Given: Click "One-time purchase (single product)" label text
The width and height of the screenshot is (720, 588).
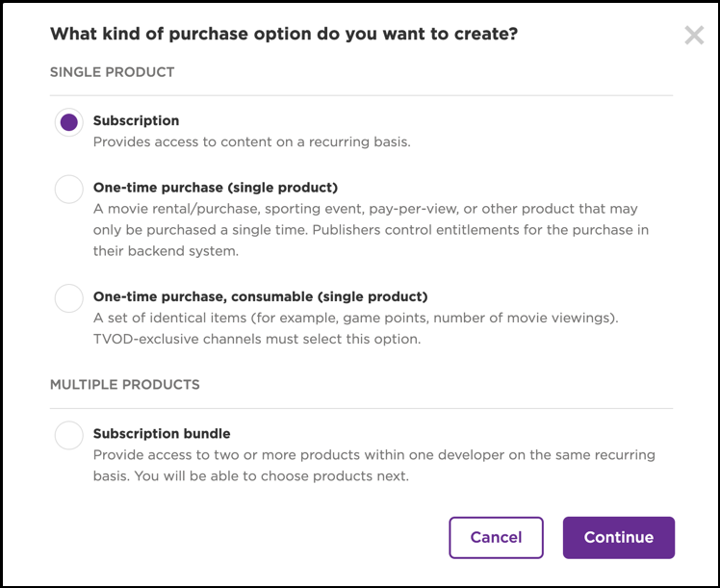Looking at the screenshot, I should tap(215, 188).
